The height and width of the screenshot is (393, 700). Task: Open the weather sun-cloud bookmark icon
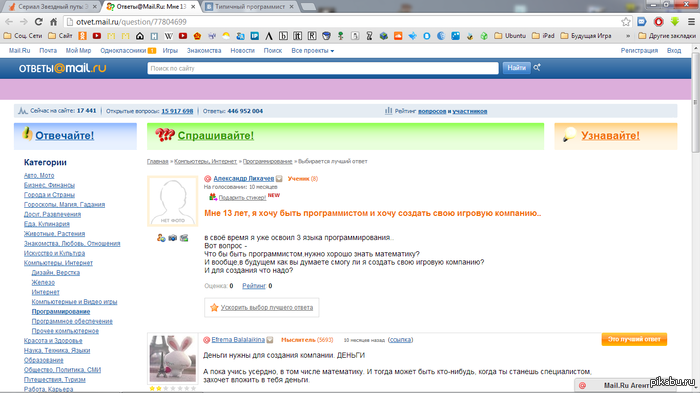[226, 36]
